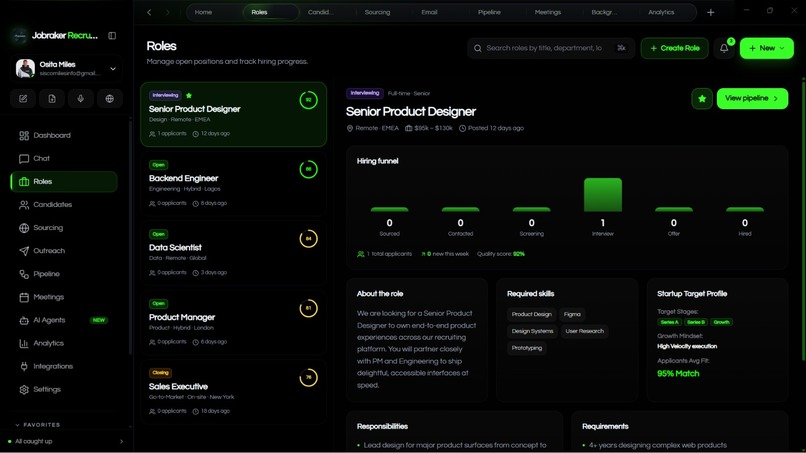Open Pipeline in the sidebar

point(64,274)
